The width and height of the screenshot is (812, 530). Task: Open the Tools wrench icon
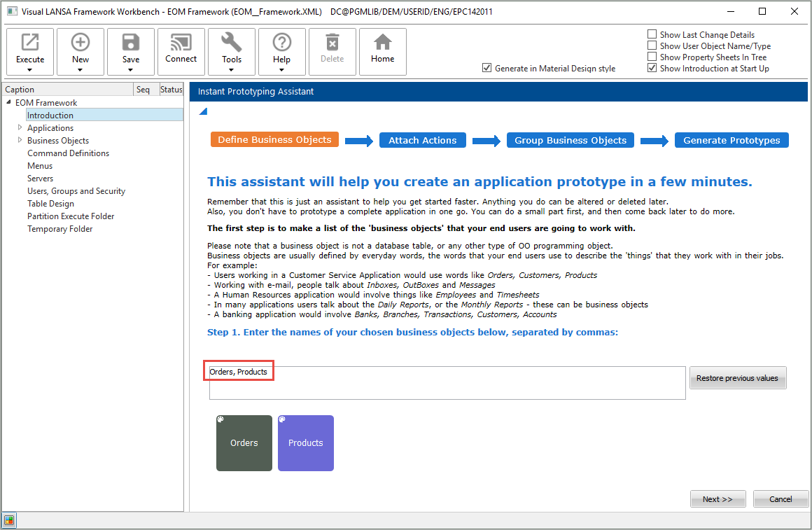point(232,42)
